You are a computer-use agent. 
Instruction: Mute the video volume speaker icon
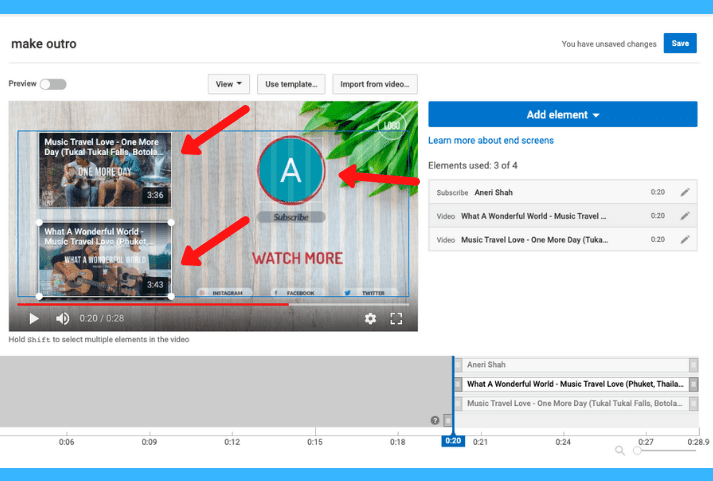point(62,318)
